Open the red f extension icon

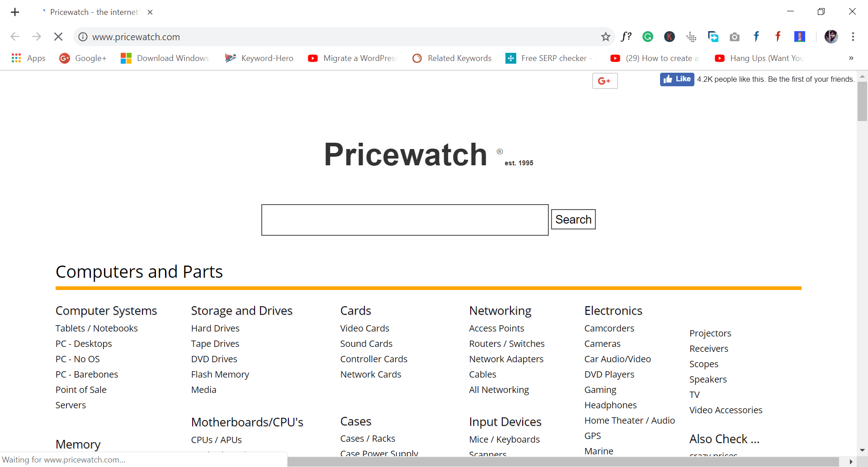(x=778, y=37)
